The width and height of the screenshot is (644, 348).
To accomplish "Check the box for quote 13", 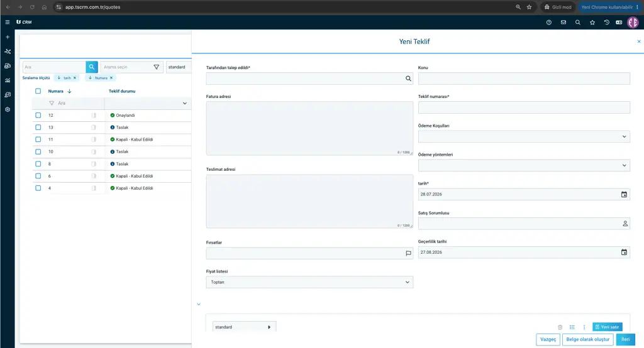I will click(x=38, y=128).
